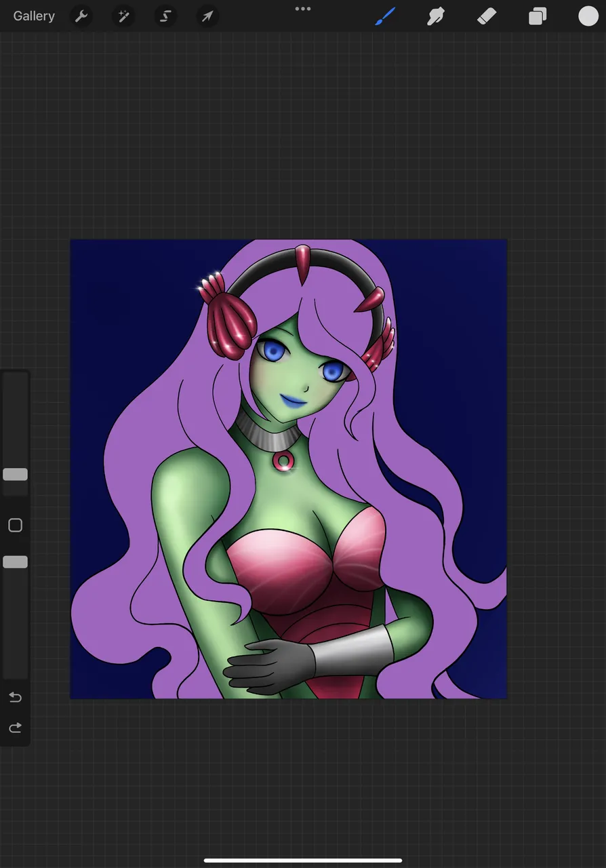This screenshot has height=868, width=606.
Task: Tap the three-dot multitasking menu
Action: point(303,9)
